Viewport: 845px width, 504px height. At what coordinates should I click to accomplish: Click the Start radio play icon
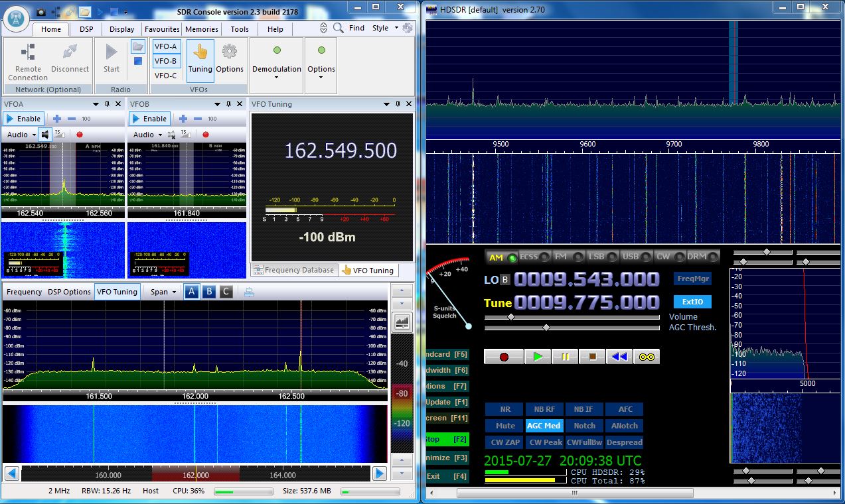(112, 52)
